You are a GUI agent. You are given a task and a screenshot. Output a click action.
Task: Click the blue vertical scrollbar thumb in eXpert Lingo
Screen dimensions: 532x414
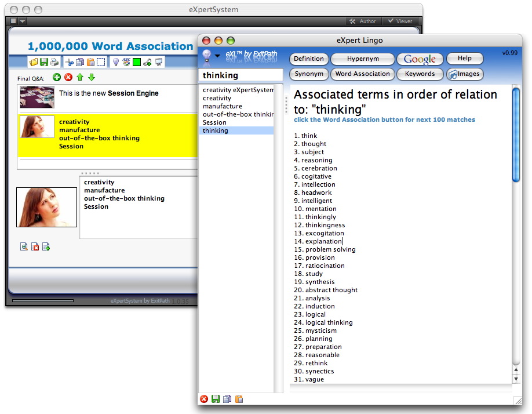click(516, 135)
